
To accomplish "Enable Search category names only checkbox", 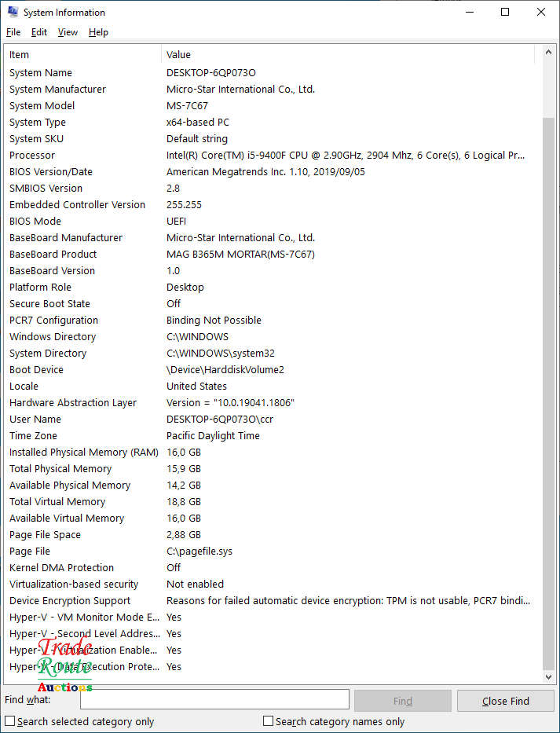I will tap(269, 721).
